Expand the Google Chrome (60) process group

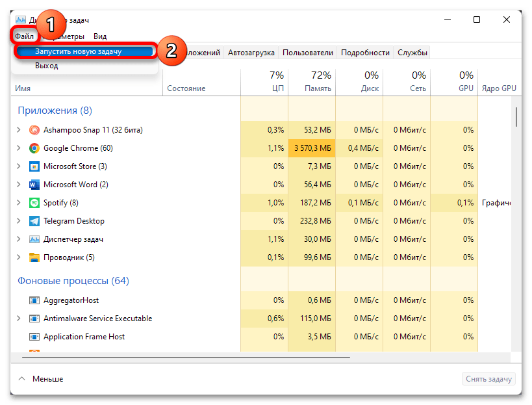tap(19, 148)
